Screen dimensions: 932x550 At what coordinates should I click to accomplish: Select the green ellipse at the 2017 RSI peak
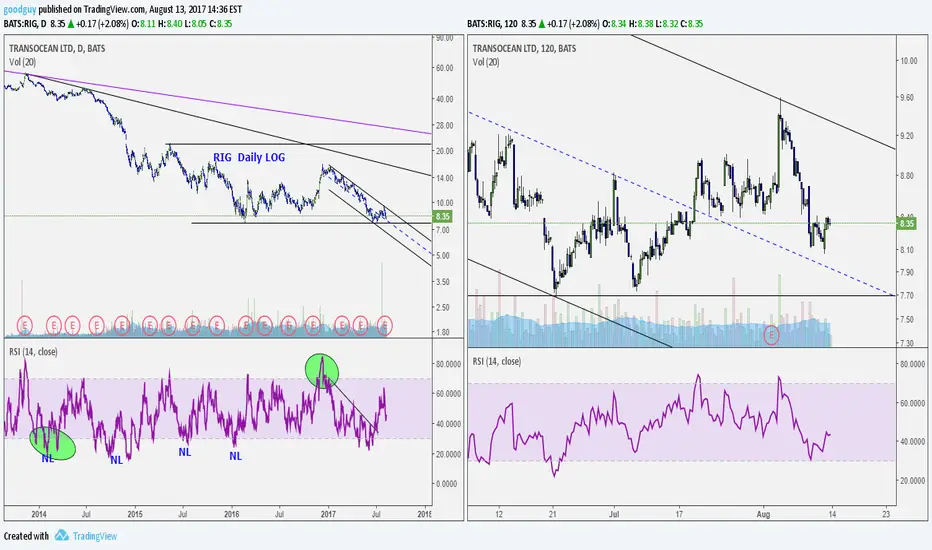(322, 370)
